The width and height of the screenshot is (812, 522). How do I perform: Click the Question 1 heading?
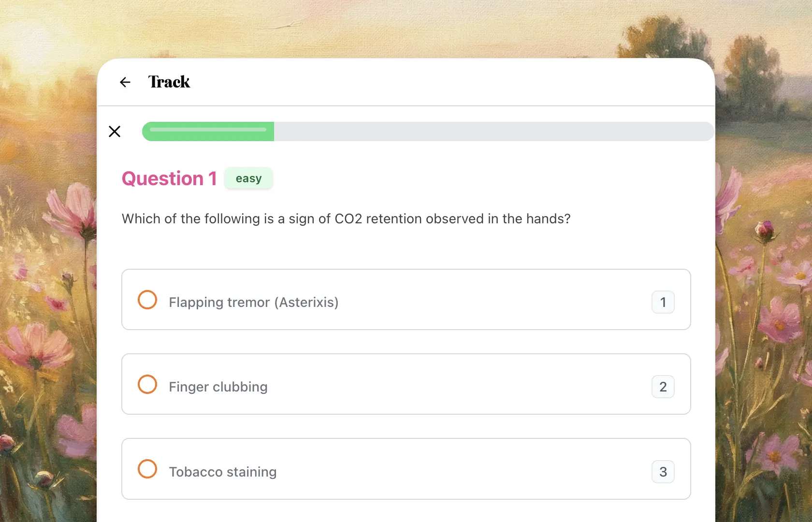(169, 178)
